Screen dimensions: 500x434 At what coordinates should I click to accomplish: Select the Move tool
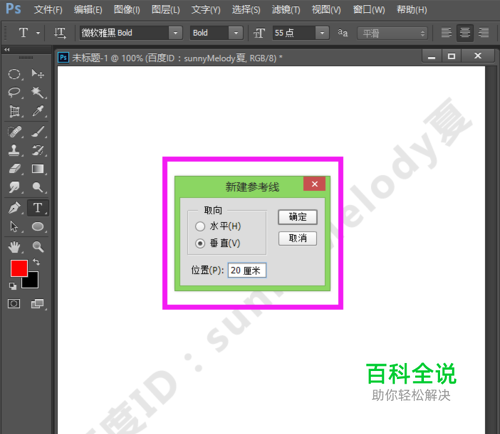(x=38, y=74)
